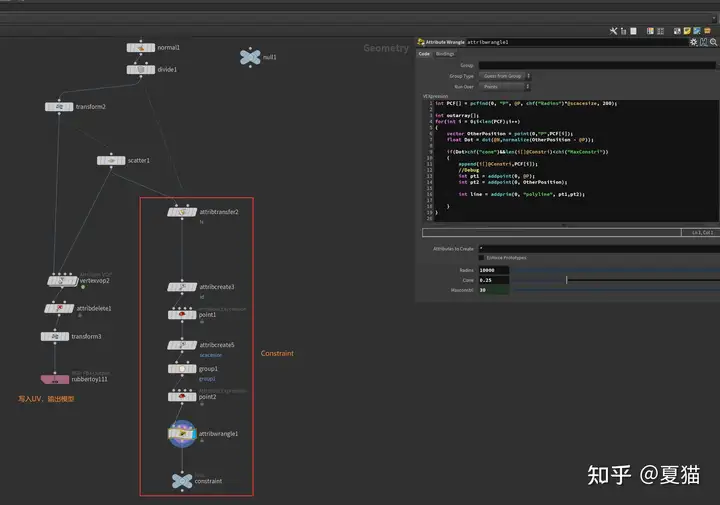Viewport: 720px width, 505px height.
Task: Click the divide1 node icon
Action: [x=140, y=70]
